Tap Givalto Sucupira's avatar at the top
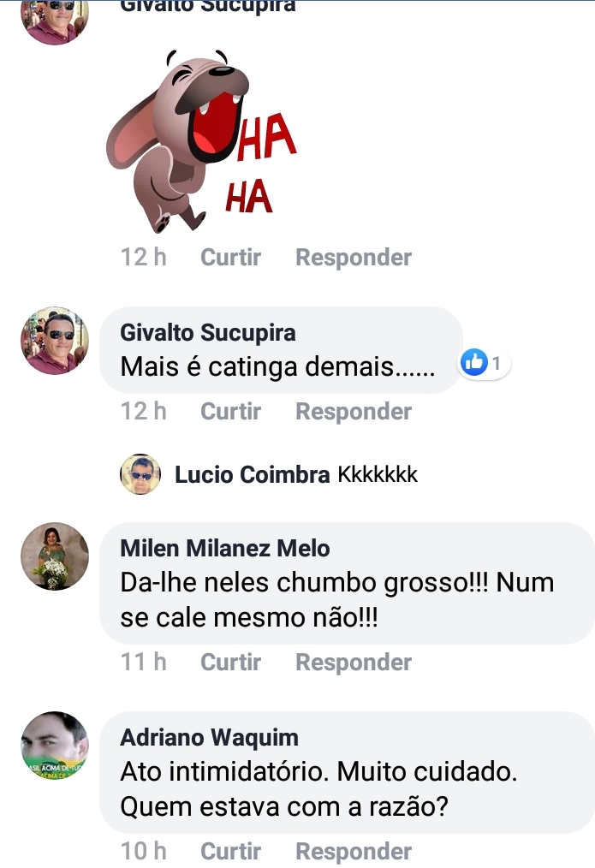Viewport: 595px width, 868px height. point(55,19)
